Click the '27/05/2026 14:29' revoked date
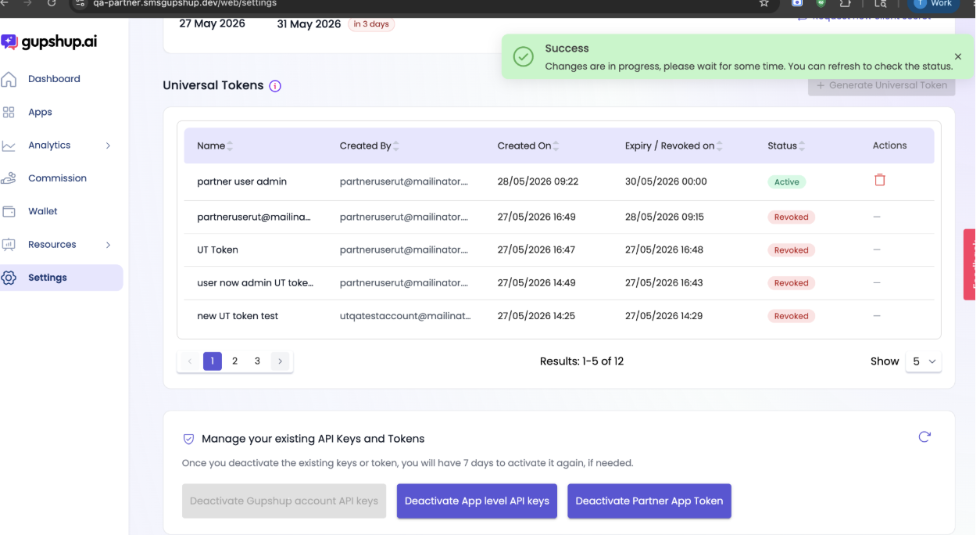 (x=663, y=316)
